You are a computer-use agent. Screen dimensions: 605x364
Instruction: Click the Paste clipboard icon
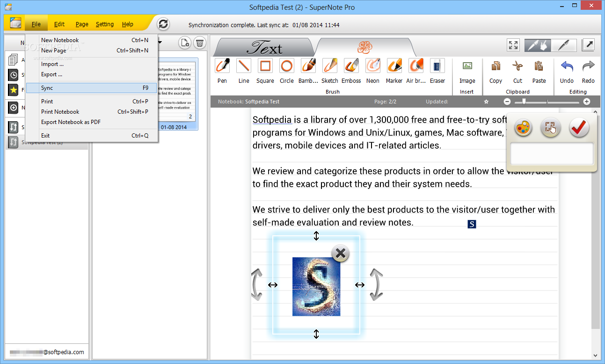click(x=539, y=66)
